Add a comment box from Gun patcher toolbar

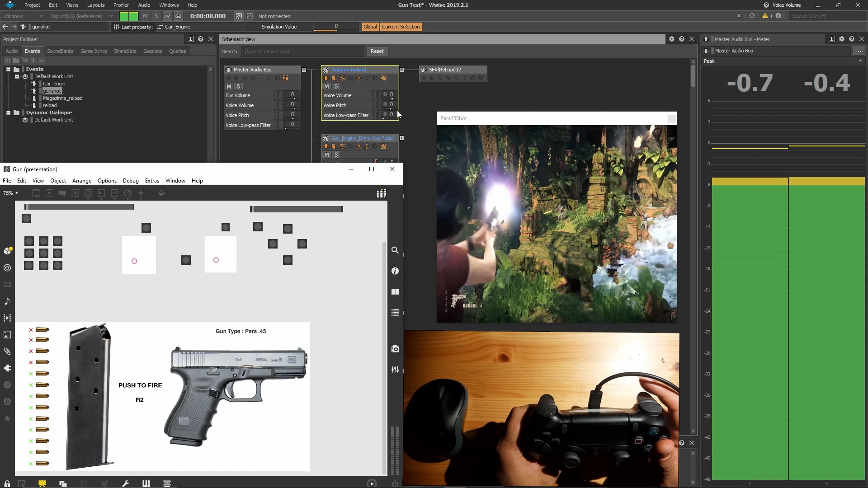pyautogui.click(x=62, y=193)
